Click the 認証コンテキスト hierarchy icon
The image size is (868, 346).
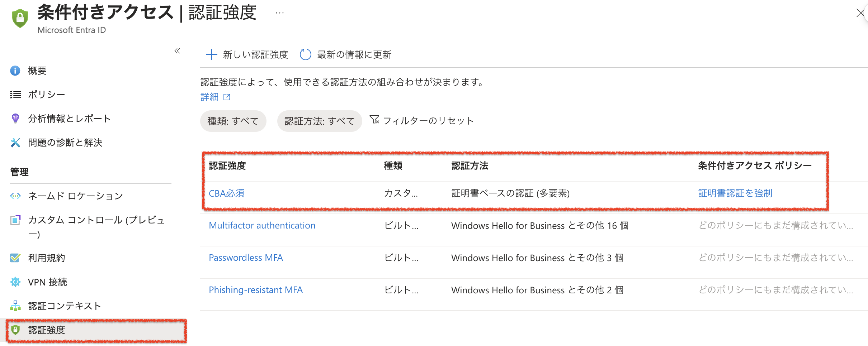[15, 306]
